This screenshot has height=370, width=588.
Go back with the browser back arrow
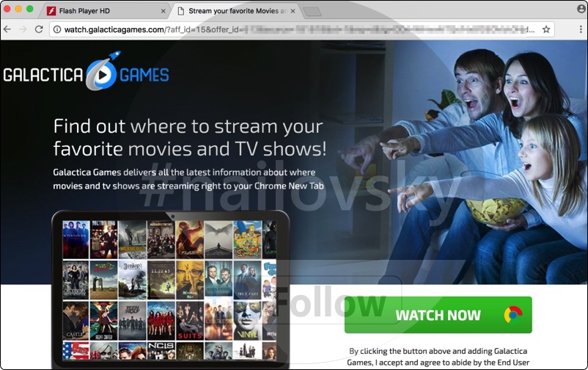coord(7,29)
